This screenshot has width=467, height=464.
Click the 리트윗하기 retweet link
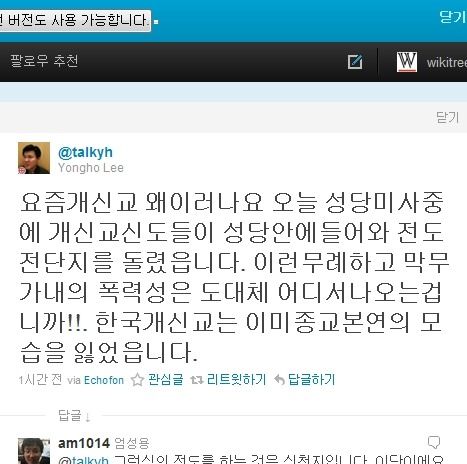pos(236,379)
